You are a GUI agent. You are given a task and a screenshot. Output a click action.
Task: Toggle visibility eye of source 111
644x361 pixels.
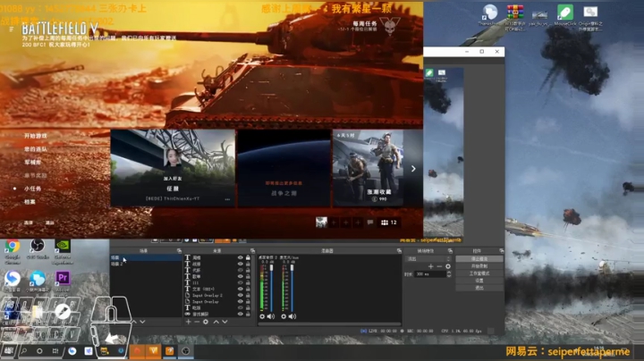(241, 282)
